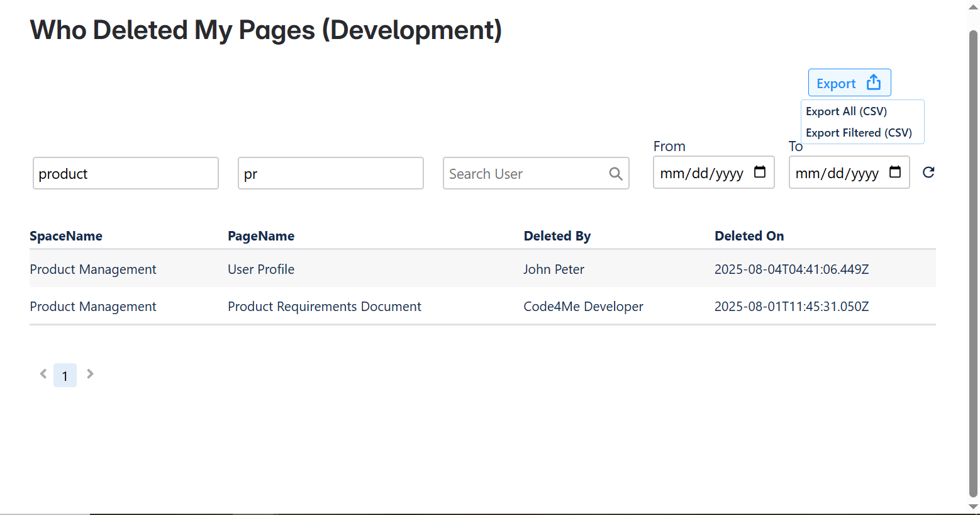Open the From date calendar picker
980x515 pixels.
[760, 173]
